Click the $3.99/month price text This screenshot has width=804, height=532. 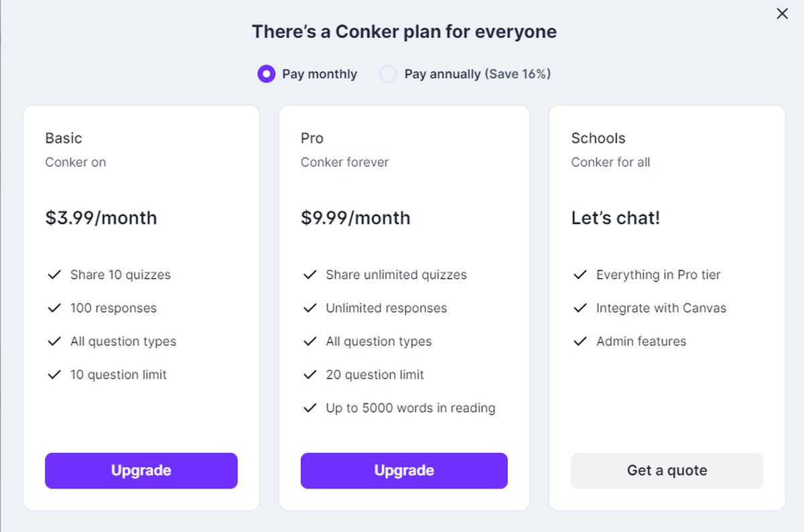point(101,218)
